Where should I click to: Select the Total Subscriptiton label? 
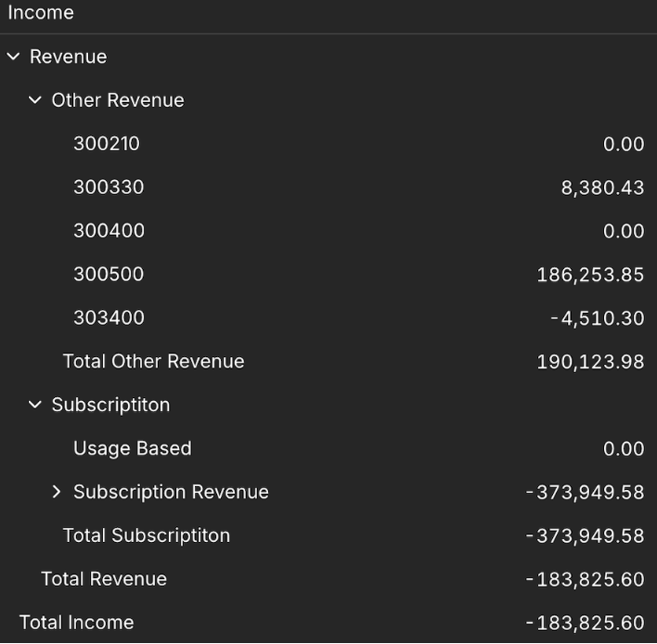[x=146, y=535]
